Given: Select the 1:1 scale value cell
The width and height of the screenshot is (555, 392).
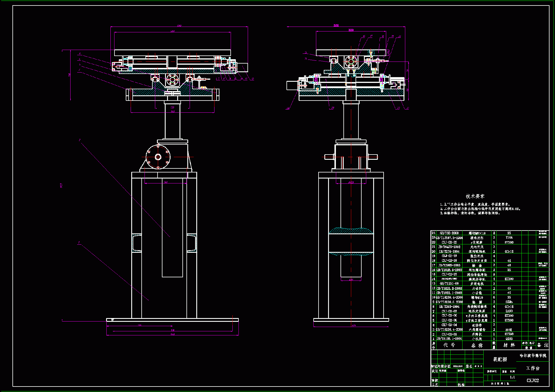Looking at the screenshot, I should coord(512,377).
